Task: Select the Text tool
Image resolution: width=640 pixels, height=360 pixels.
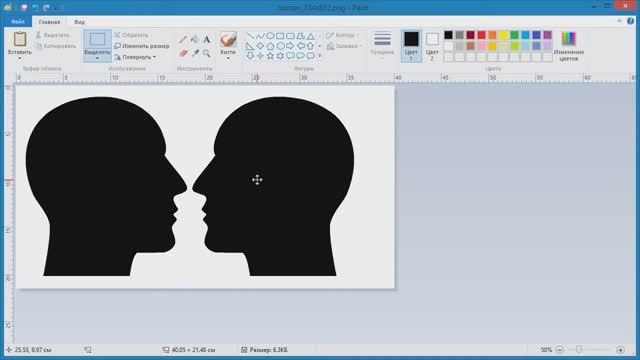Action: (207, 40)
